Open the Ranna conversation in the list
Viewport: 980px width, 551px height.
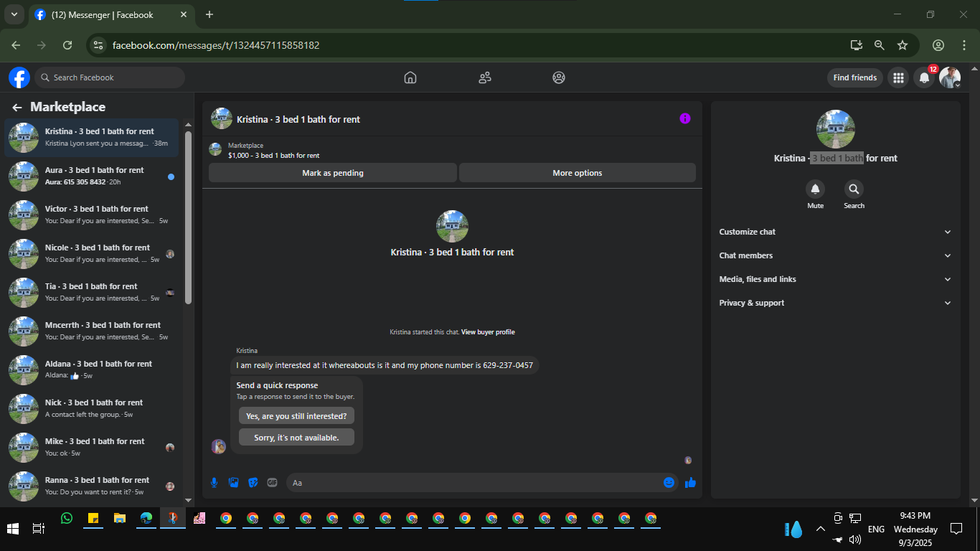pyautogui.click(x=91, y=486)
